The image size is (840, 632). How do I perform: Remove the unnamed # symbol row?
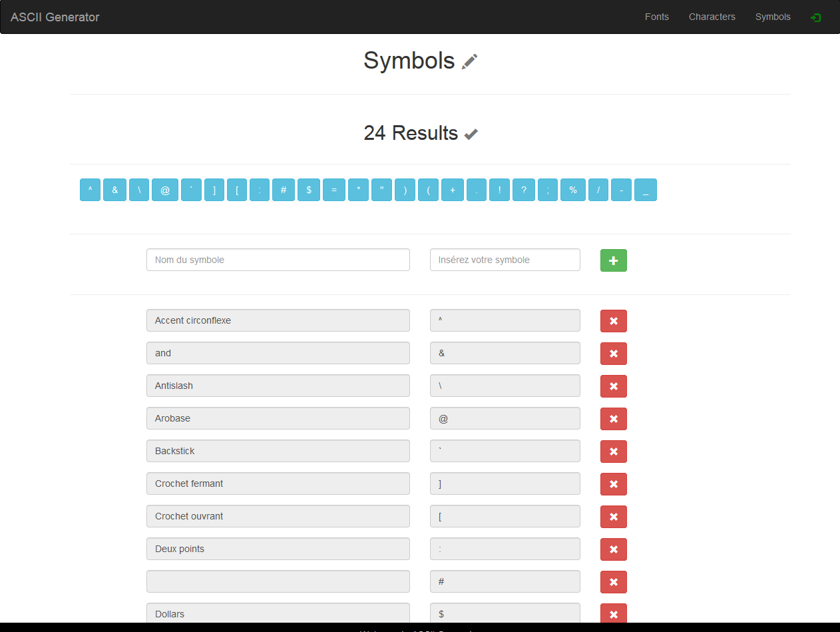click(x=614, y=582)
